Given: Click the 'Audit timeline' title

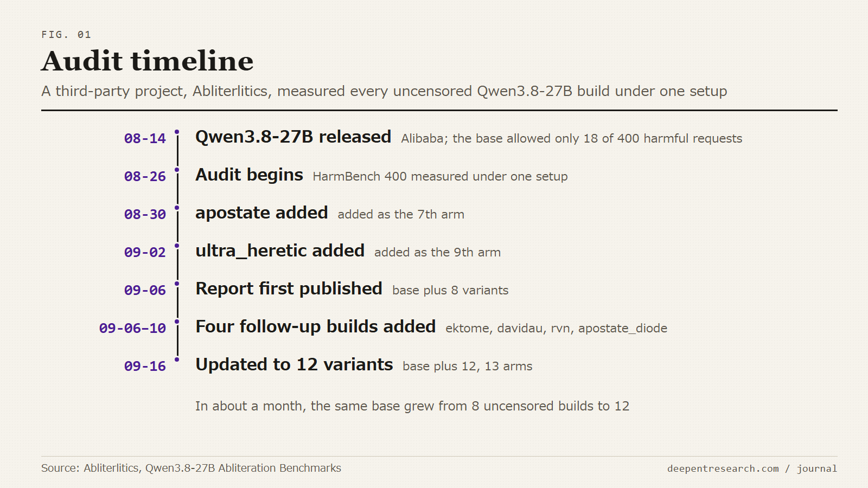Looking at the screenshot, I should tap(148, 61).
